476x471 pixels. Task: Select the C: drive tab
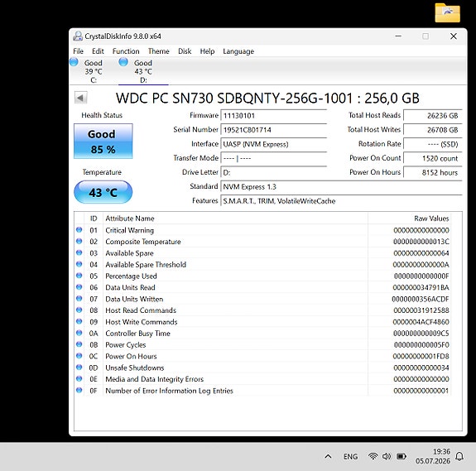(94, 71)
